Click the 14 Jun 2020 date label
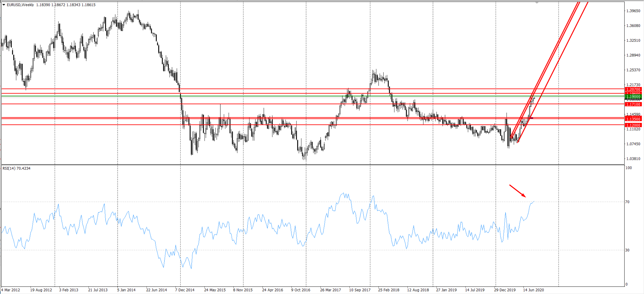The image size is (644, 294). 533,290
